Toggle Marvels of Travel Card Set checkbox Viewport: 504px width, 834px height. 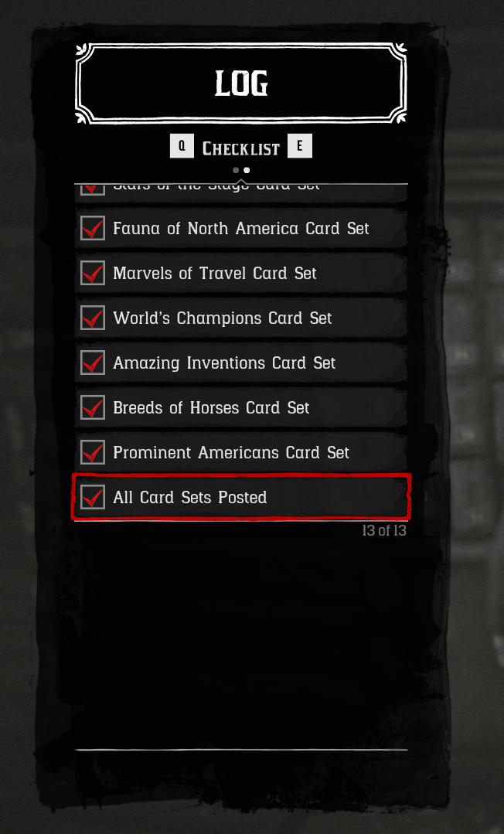[x=93, y=273]
